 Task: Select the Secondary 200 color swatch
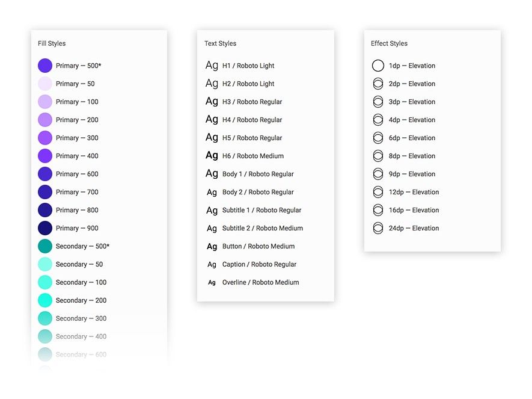tap(44, 300)
